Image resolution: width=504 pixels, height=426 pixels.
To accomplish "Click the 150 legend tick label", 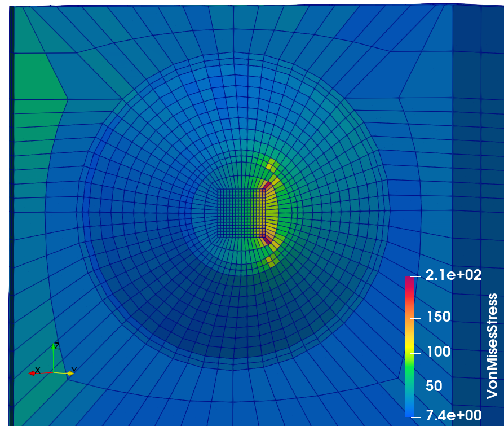I will point(439,317).
